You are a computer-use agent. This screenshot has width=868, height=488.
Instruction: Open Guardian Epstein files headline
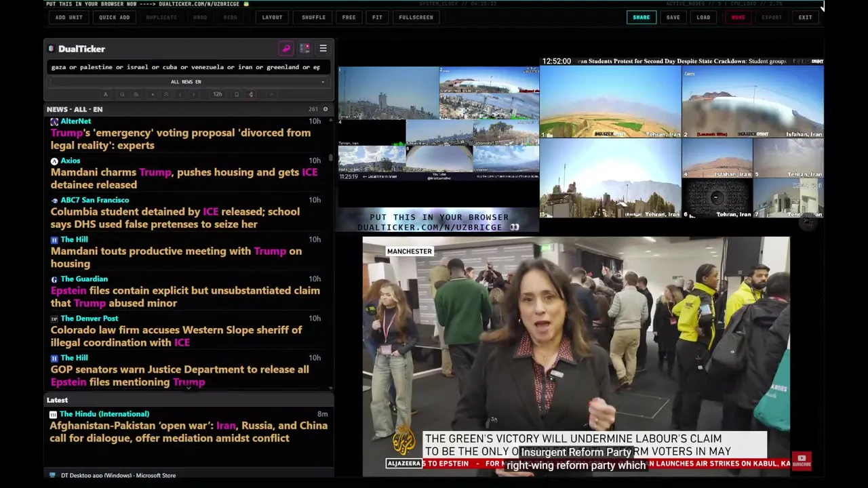(185, 297)
